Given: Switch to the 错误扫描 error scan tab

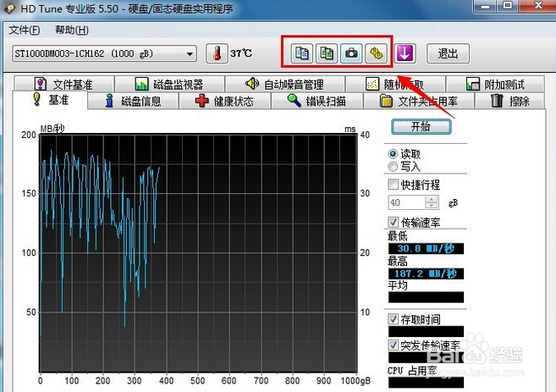Looking at the screenshot, I should (x=316, y=102).
